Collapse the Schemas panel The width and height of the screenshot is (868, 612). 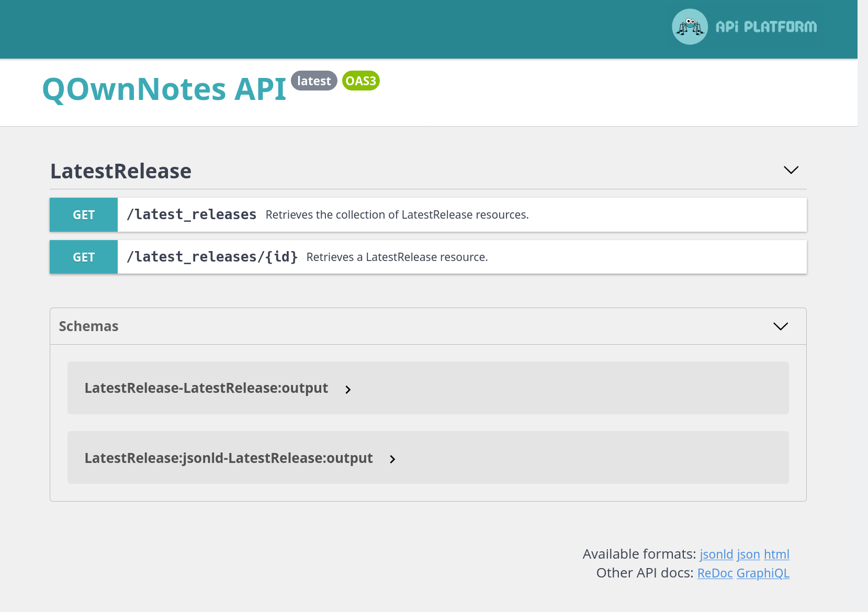pos(781,326)
